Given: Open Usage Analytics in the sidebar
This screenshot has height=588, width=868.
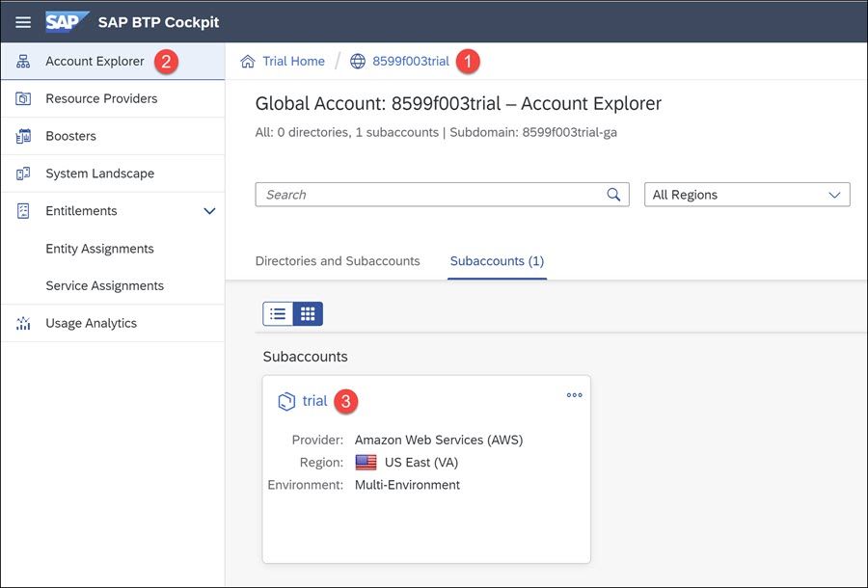Looking at the screenshot, I should pyautogui.click(x=113, y=323).
